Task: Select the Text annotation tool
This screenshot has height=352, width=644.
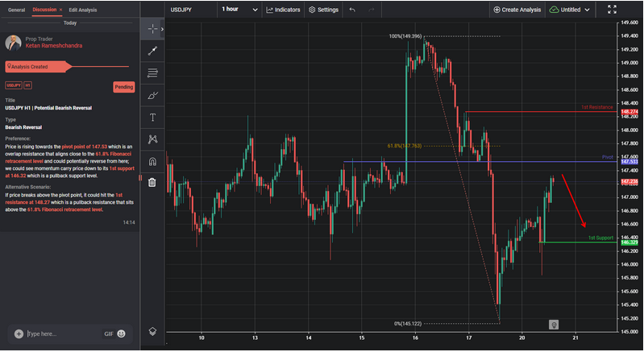Action: (x=152, y=118)
